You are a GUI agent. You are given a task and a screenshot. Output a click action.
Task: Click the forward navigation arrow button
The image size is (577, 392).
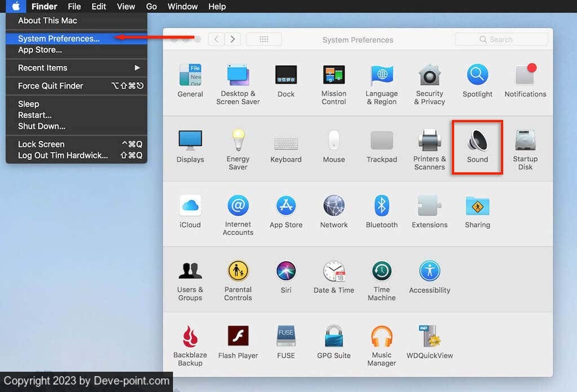232,39
